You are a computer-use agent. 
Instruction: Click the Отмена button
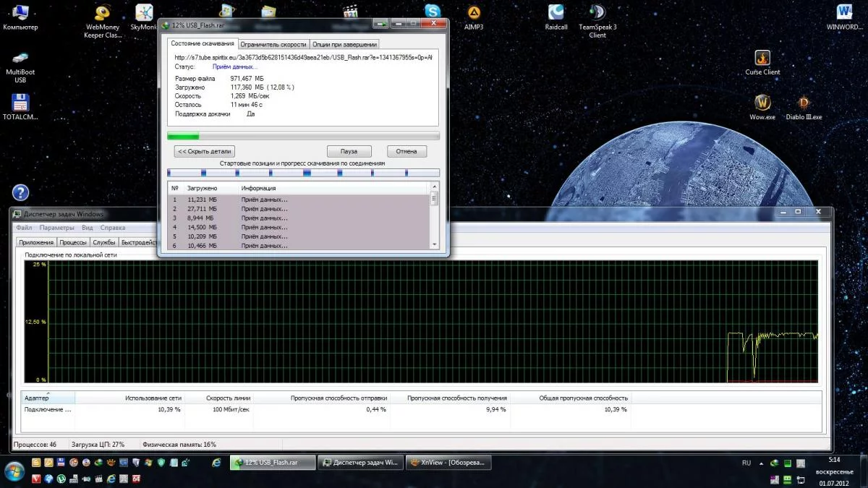pyautogui.click(x=407, y=152)
